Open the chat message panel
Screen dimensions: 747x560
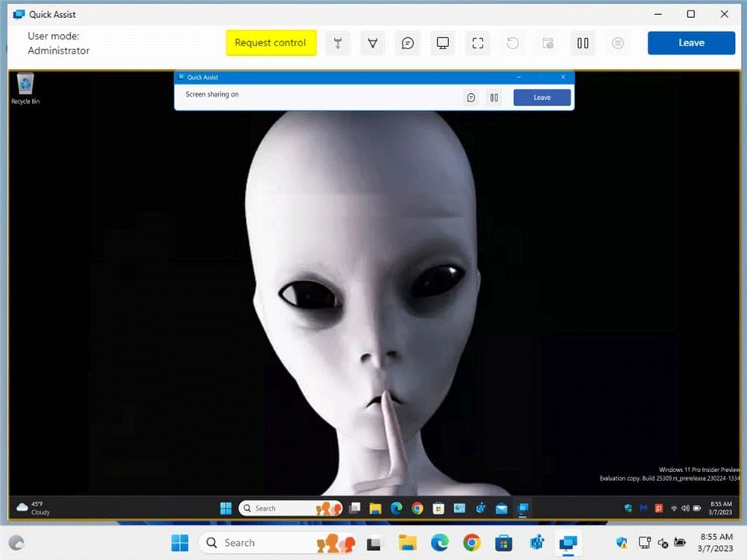coord(407,43)
